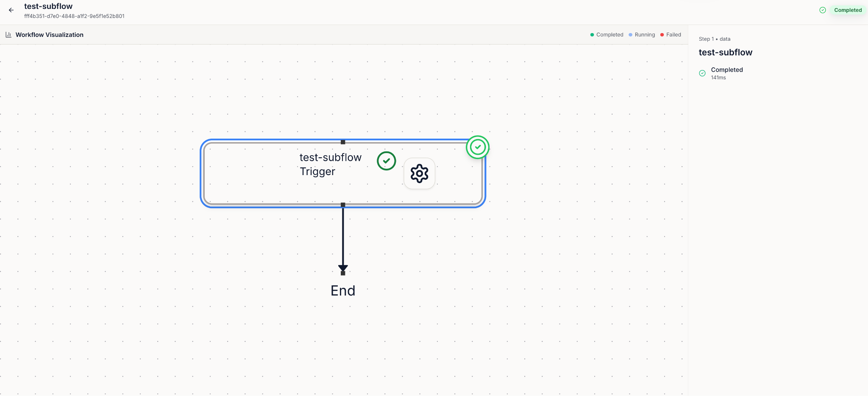Open the gear settings icon on node

coord(420,173)
